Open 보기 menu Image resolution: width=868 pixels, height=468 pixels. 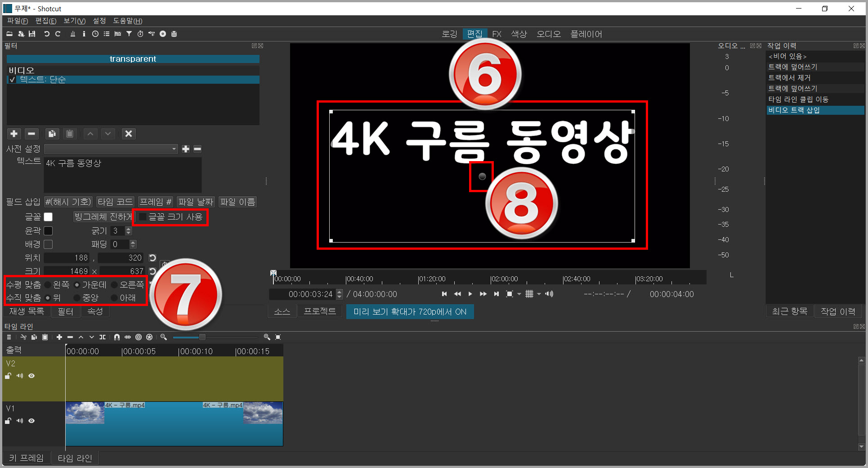pyautogui.click(x=74, y=21)
